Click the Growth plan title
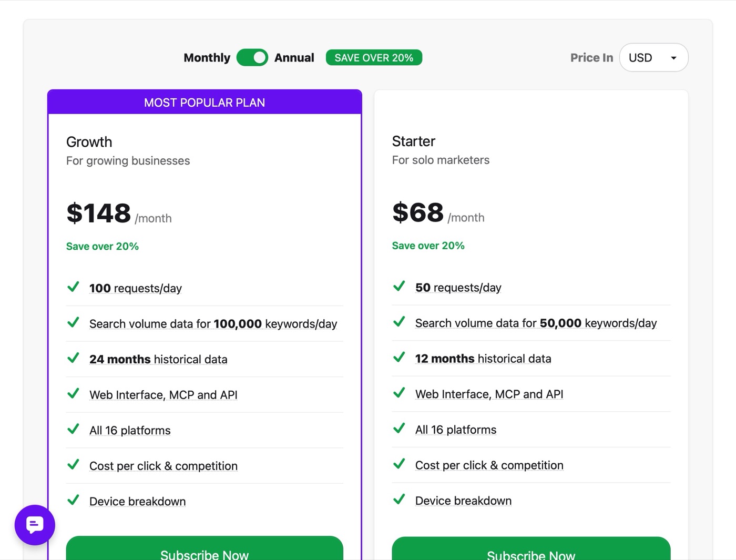This screenshot has height=560, width=736. click(89, 142)
